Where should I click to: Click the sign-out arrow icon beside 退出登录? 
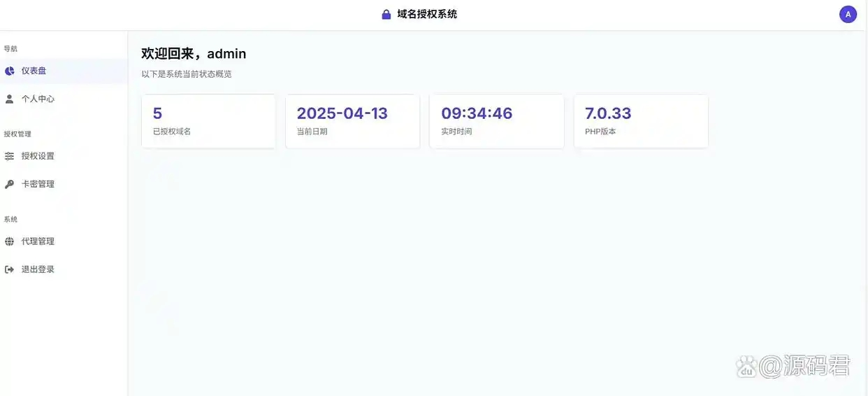click(x=9, y=269)
